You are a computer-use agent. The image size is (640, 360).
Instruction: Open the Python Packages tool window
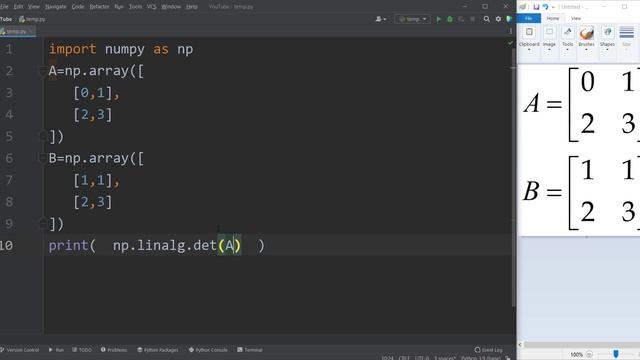[158, 350]
